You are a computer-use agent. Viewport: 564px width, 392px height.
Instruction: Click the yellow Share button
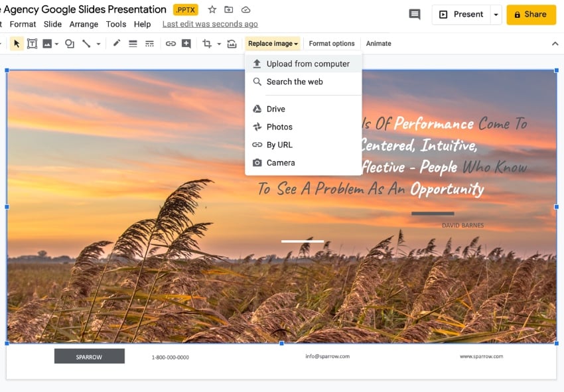click(531, 15)
